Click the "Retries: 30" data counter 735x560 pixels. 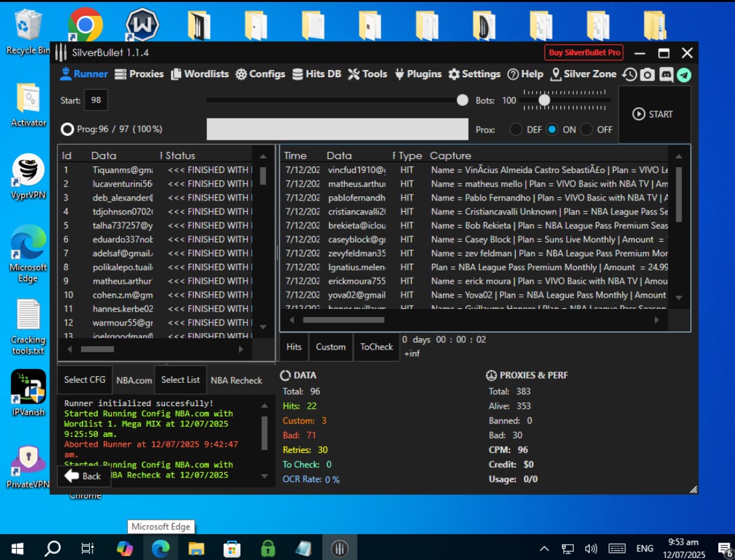click(305, 449)
